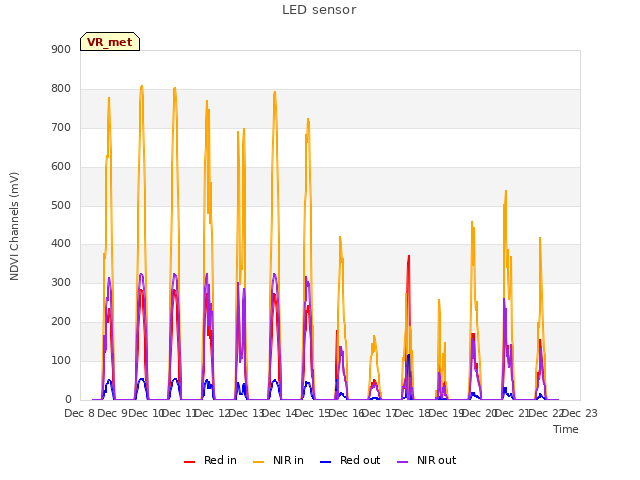Toggle the Red in legend entry
The image size is (640, 480).
[210, 460]
